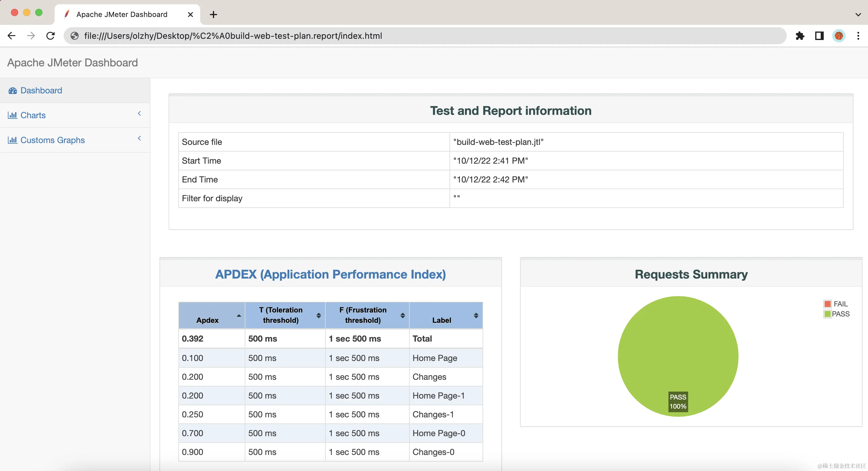The width and height of the screenshot is (868, 471).
Task: Open Chrome three-dot menu
Action: click(858, 36)
